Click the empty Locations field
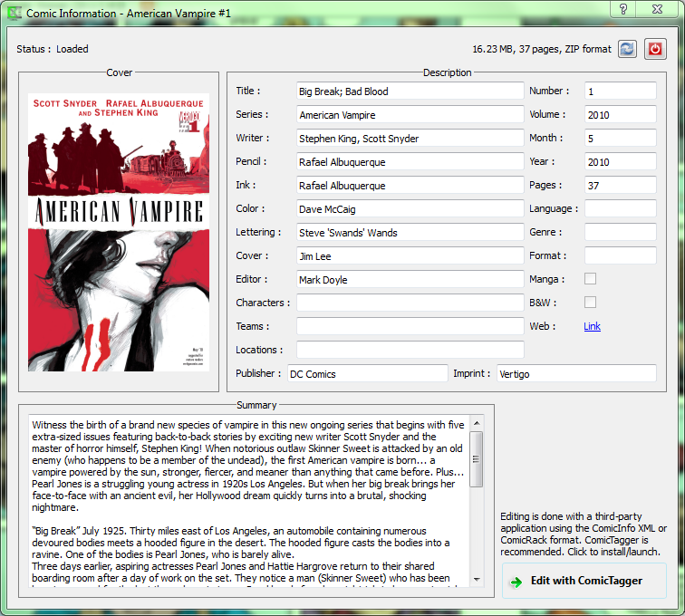This screenshot has height=616, width=685. pyautogui.click(x=410, y=350)
